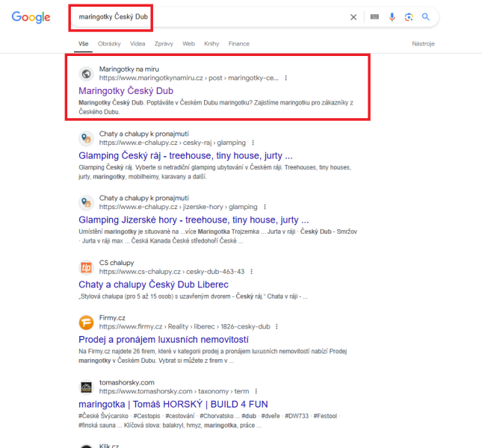
Task: Click the tomashorsky.com site name
Action: pyautogui.click(x=126, y=383)
